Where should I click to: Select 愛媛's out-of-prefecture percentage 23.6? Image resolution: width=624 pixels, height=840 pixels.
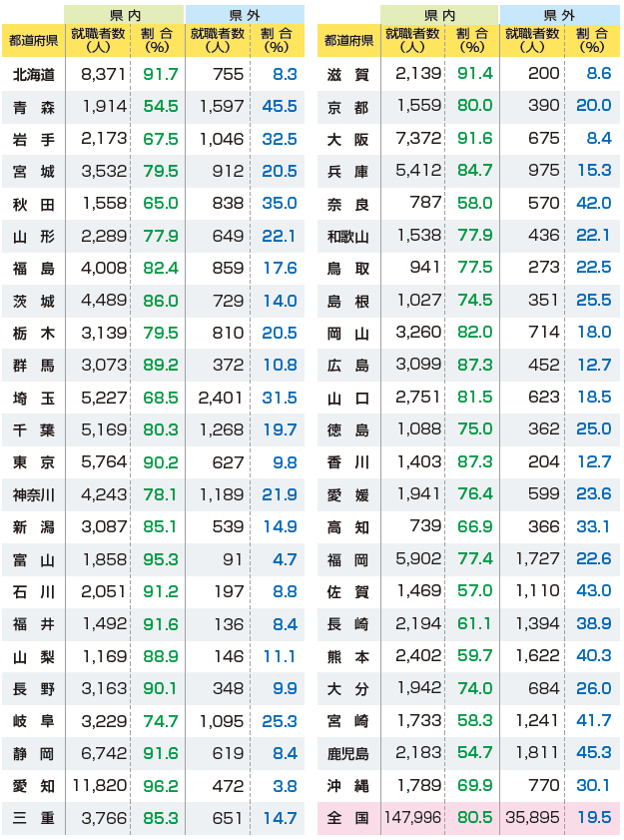594,494
